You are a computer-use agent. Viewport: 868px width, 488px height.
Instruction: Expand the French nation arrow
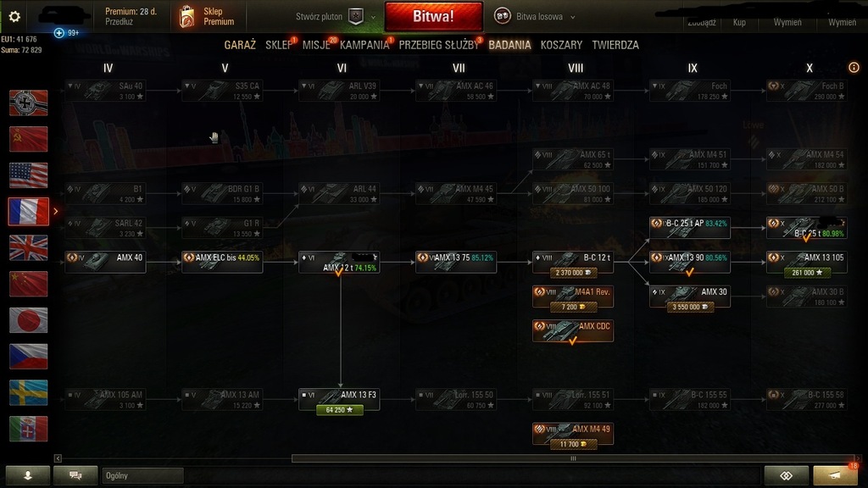click(x=55, y=211)
